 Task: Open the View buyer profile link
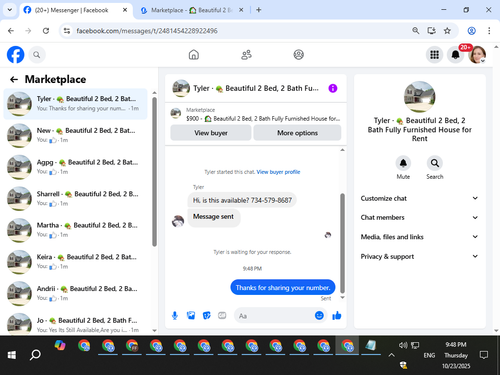pyautogui.click(x=278, y=172)
